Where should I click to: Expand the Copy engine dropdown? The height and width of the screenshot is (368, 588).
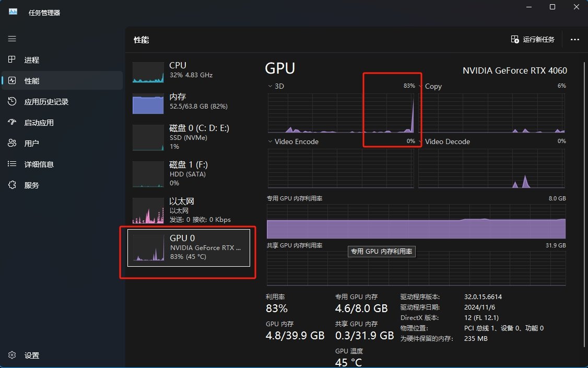coord(421,86)
